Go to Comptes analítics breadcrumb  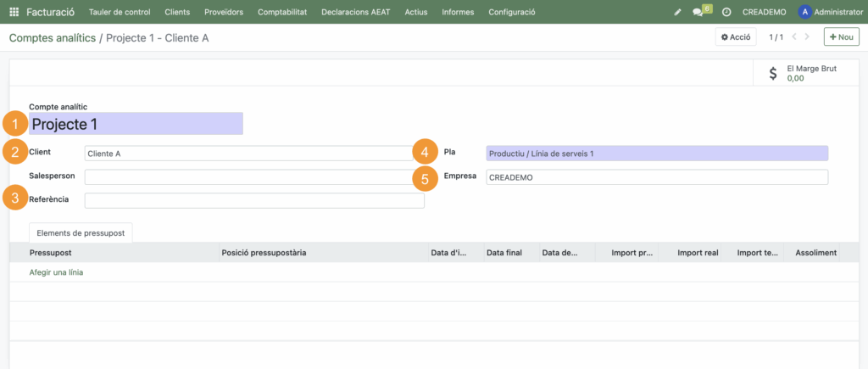click(52, 38)
